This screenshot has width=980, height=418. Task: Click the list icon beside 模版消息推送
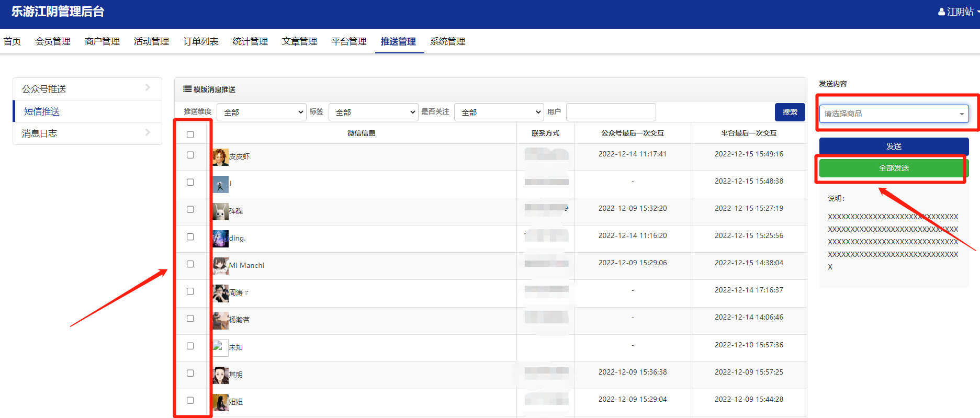pos(187,89)
